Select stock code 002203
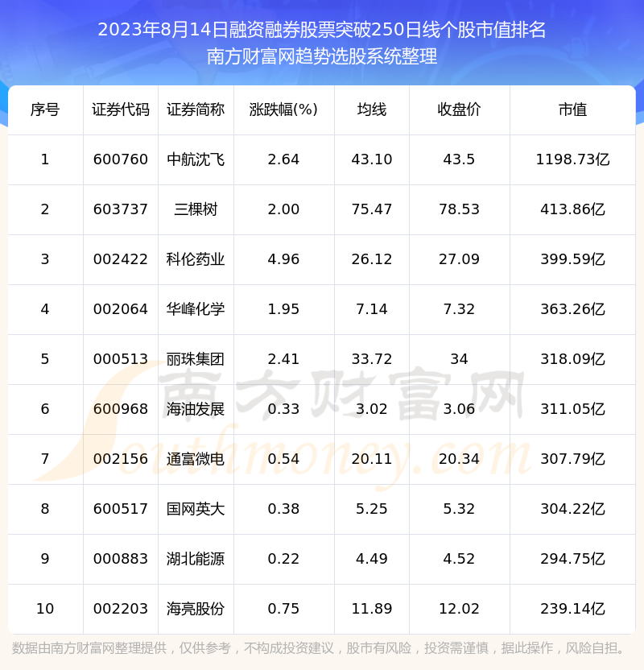 point(121,609)
